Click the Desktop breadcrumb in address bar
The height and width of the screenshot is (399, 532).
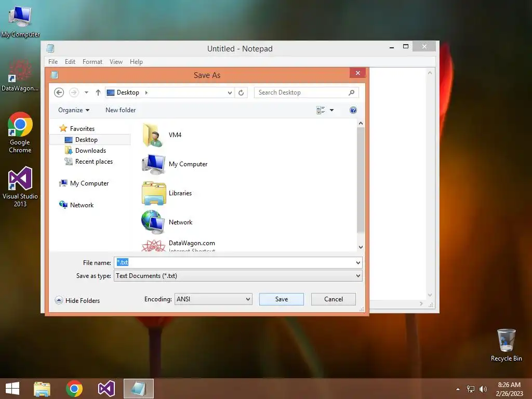pos(128,92)
